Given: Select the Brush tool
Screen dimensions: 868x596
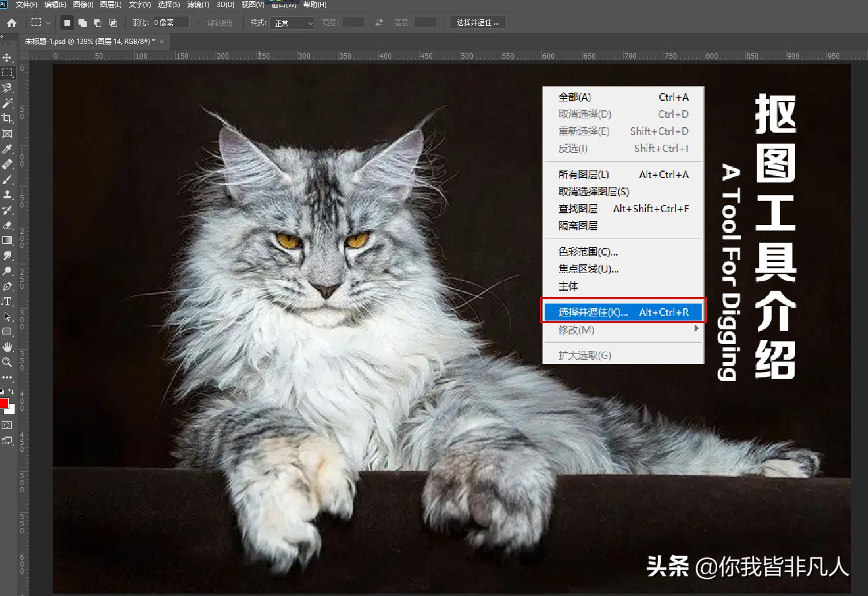Looking at the screenshot, I should 8,179.
